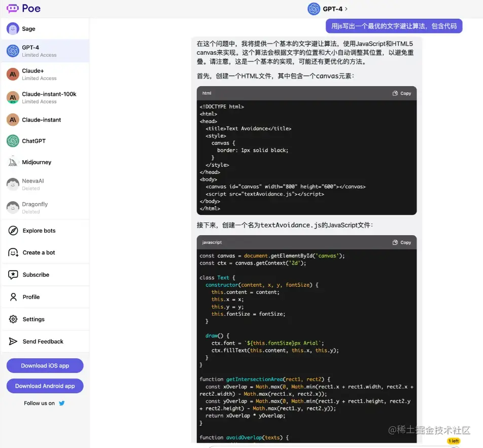Click the Explore bots compass icon

click(x=13, y=231)
